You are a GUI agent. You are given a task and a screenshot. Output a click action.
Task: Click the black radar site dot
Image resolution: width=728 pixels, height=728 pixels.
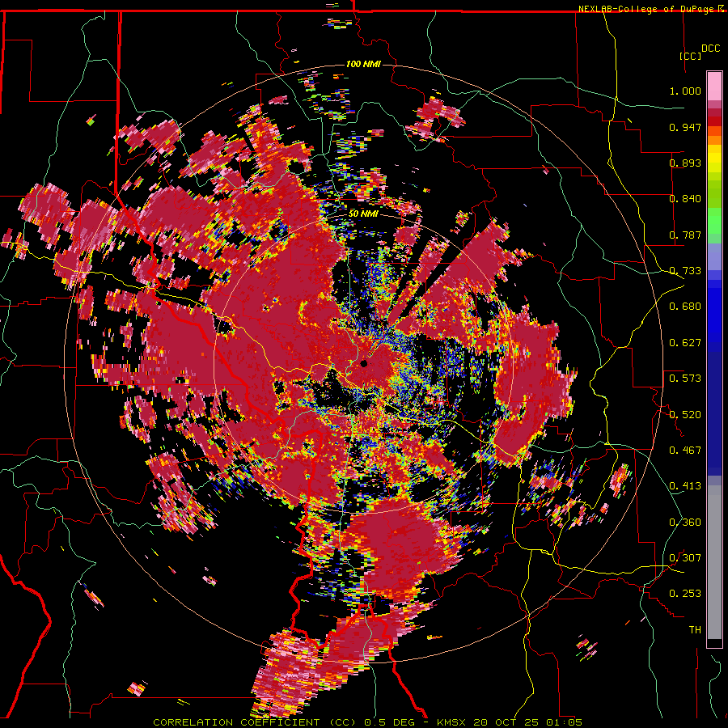click(364, 363)
